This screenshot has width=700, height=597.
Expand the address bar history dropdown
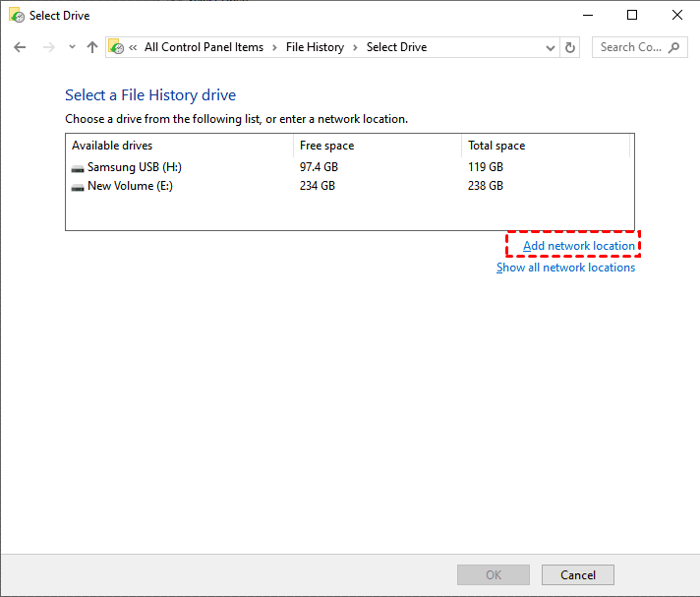click(551, 48)
